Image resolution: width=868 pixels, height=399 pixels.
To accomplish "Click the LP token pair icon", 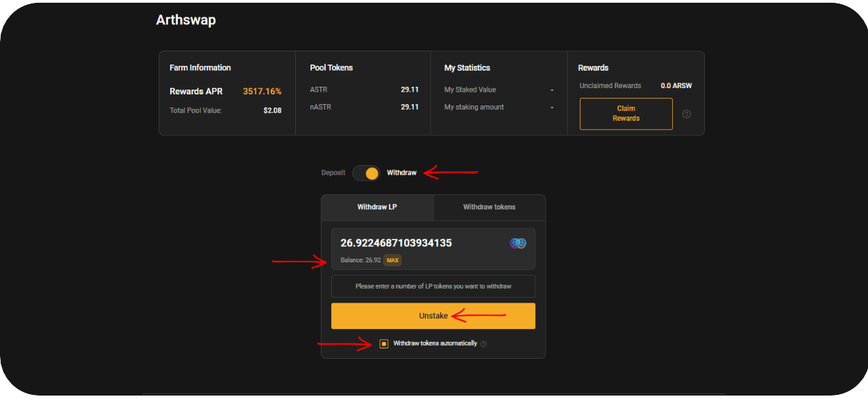I will coord(518,243).
